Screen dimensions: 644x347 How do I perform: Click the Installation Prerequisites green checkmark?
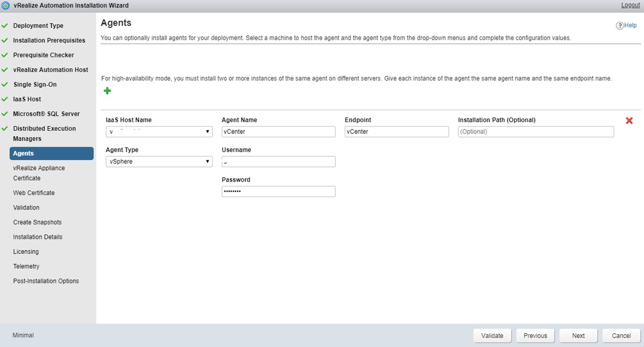(5, 40)
